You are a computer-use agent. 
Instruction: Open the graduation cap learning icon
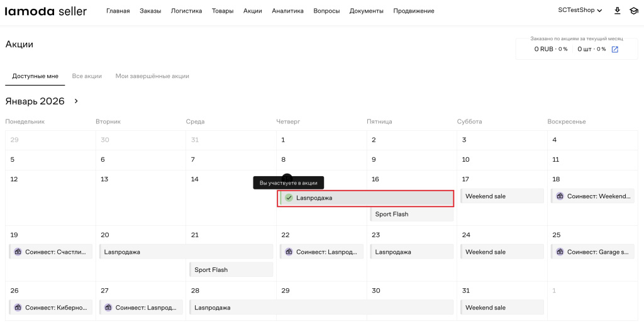click(x=634, y=11)
